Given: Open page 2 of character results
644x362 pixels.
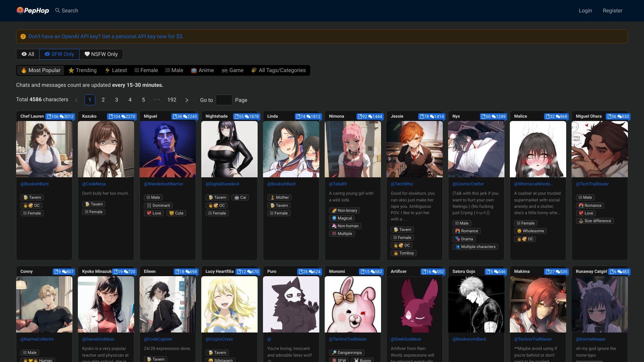Looking at the screenshot, I should (x=103, y=100).
